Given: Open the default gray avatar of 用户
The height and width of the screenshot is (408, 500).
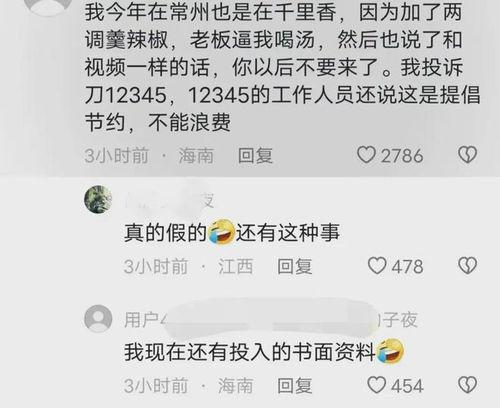Looking at the screenshot, I should pyautogui.click(x=98, y=318).
